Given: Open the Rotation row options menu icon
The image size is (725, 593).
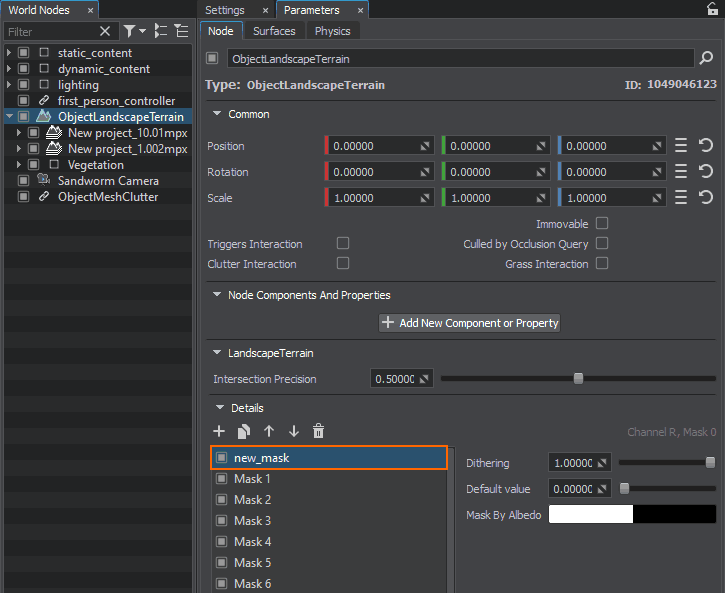Looking at the screenshot, I should point(682,172).
